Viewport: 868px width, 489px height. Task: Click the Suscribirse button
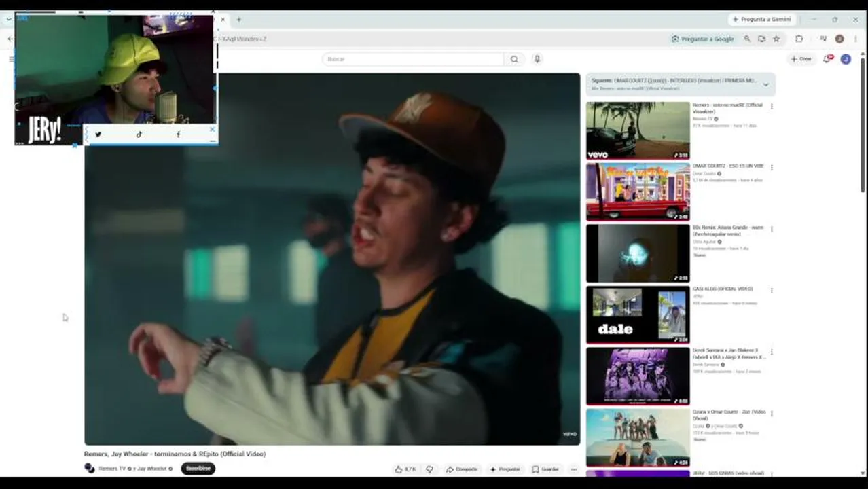(x=198, y=469)
